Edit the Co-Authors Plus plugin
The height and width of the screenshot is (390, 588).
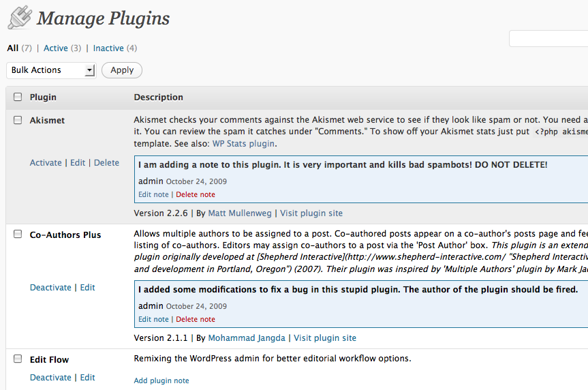(x=87, y=288)
